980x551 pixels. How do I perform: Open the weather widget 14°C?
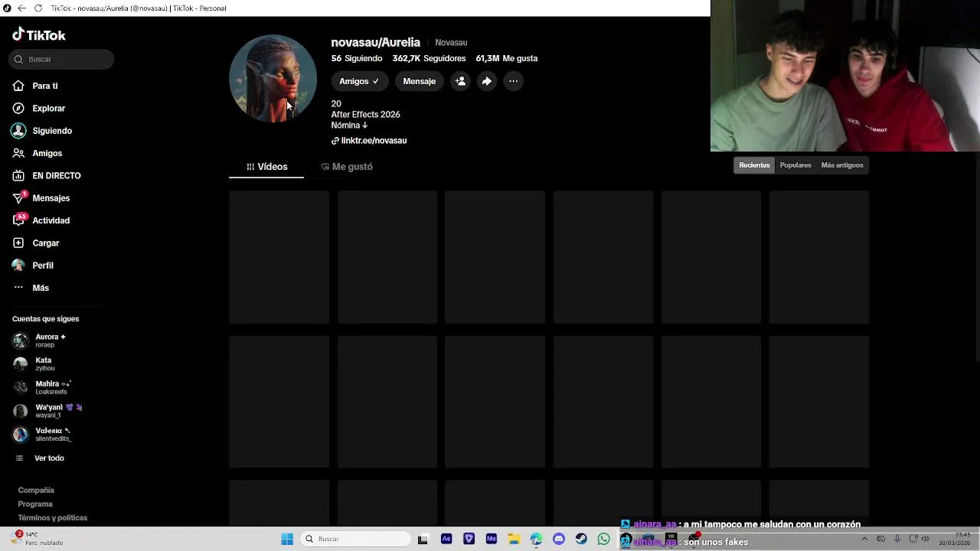37,539
